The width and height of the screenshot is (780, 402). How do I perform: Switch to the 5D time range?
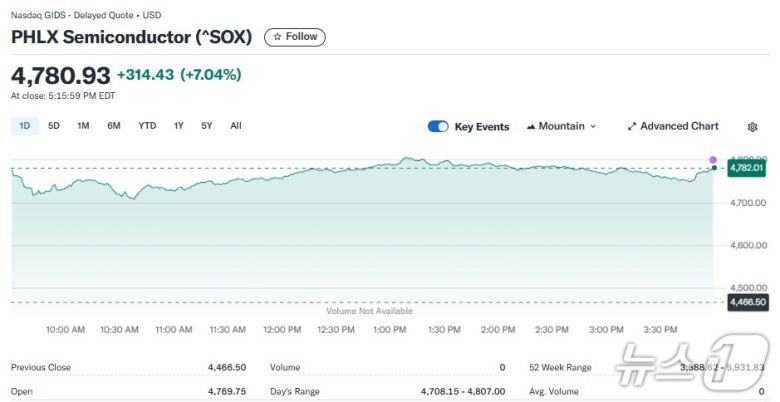(x=54, y=126)
